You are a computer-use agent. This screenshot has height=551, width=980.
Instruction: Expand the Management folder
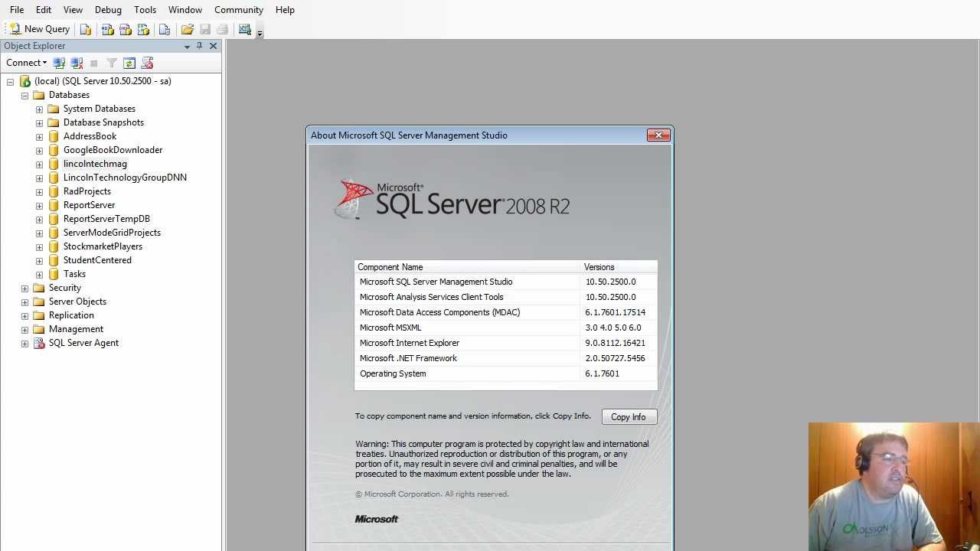click(25, 330)
